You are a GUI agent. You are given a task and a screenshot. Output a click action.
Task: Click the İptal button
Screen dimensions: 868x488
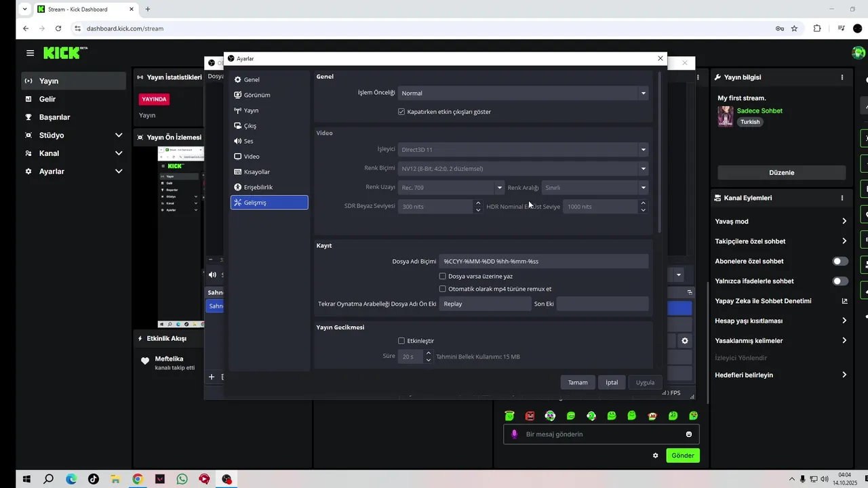coord(612,382)
